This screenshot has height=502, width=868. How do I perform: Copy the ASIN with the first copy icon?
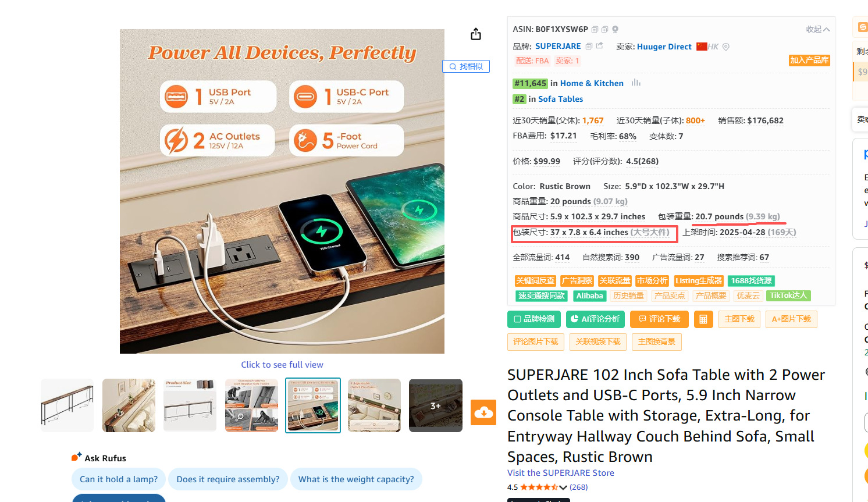(x=595, y=29)
